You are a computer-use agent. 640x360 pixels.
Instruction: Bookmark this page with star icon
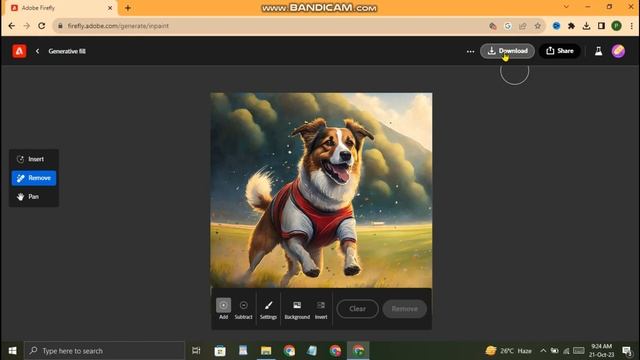coord(538,26)
